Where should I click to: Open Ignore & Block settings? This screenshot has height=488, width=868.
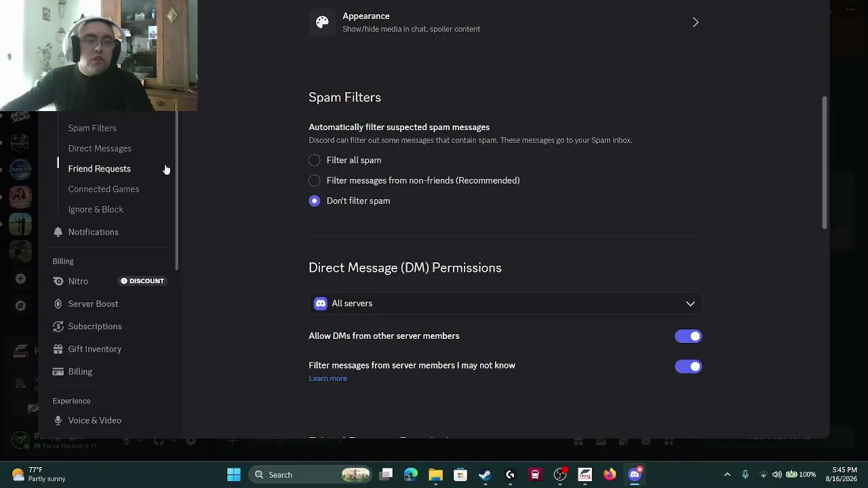pos(96,209)
